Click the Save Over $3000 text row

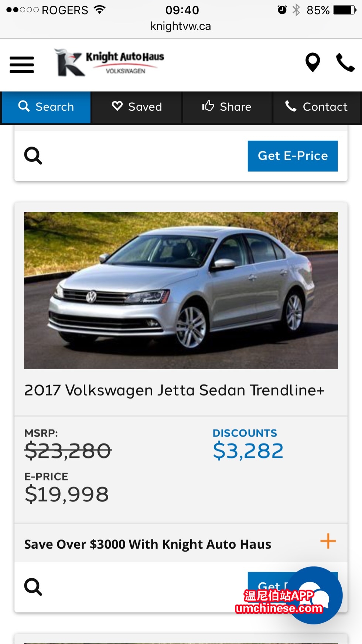[181, 543]
